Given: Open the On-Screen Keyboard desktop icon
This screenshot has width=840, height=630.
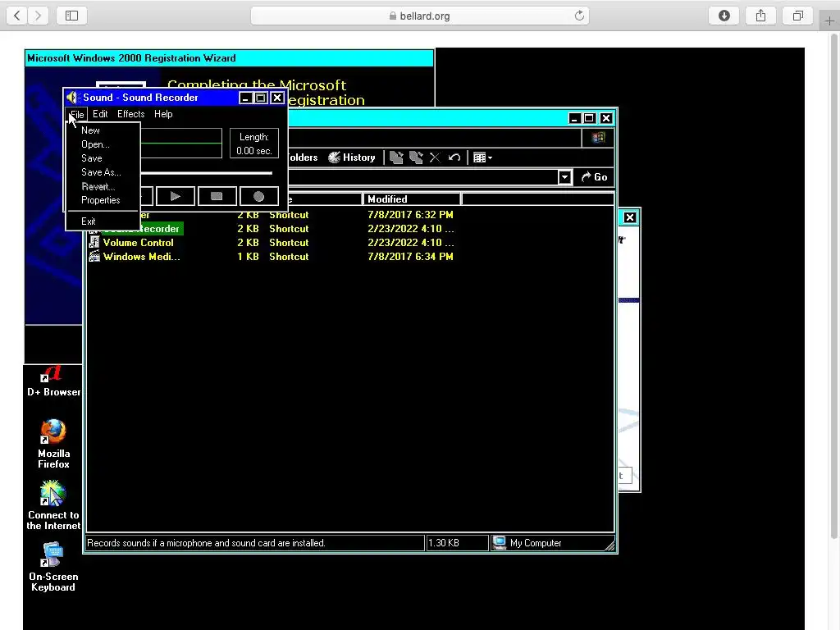Looking at the screenshot, I should (53, 567).
